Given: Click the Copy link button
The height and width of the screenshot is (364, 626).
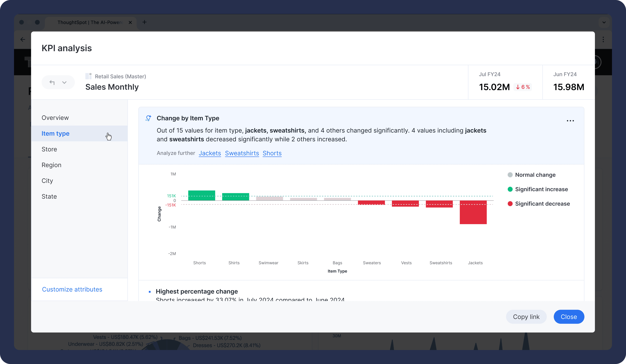Looking at the screenshot, I should point(526,316).
